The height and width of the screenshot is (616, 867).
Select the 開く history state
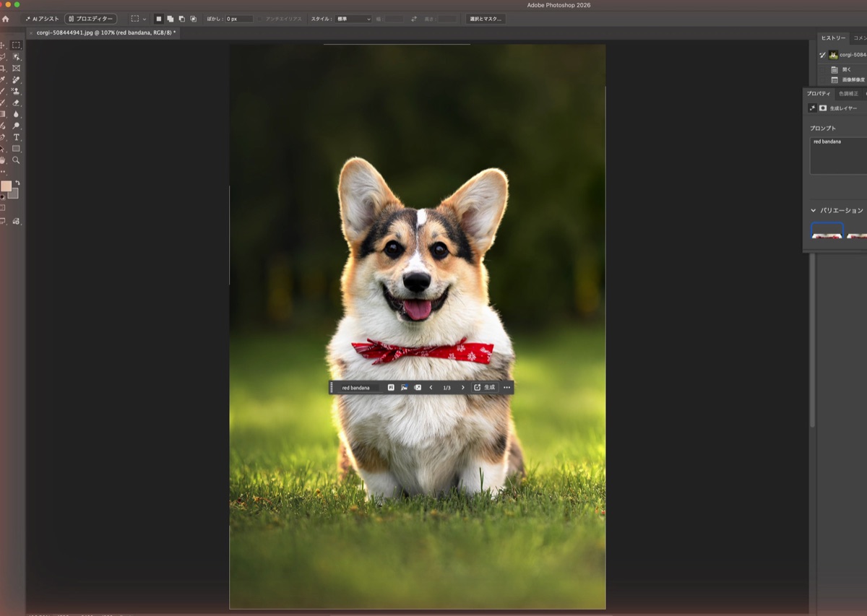tap(847, 70)
